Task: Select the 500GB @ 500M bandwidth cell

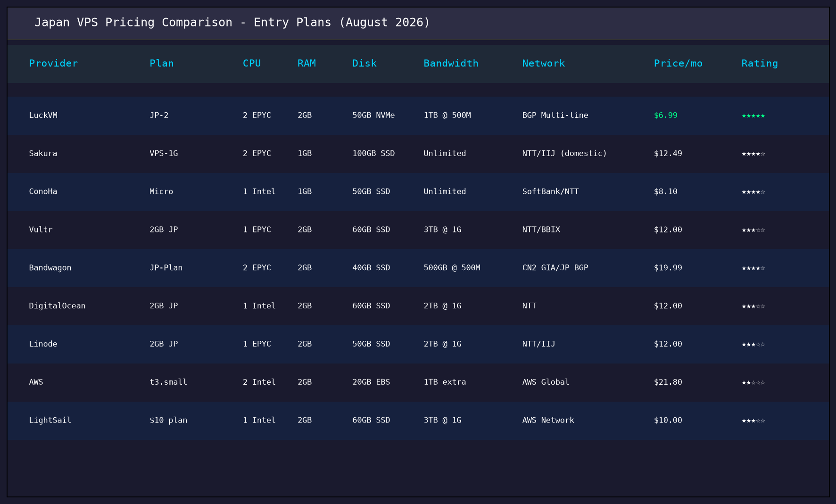Action: pos(452,268)
